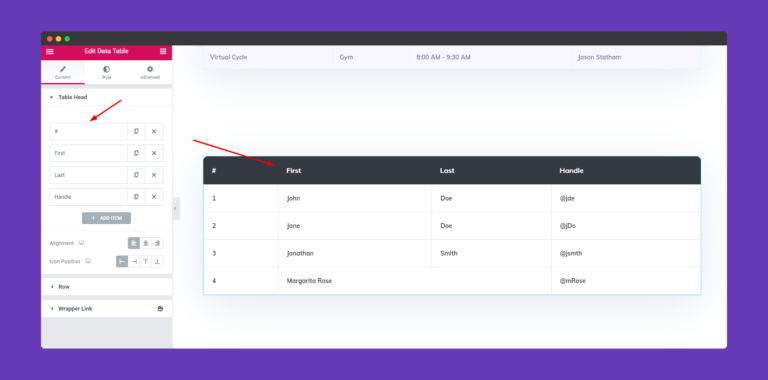Set icon position to top
Image resolution: width=768 pixels, height=380 pixels.
coord(145,261)
